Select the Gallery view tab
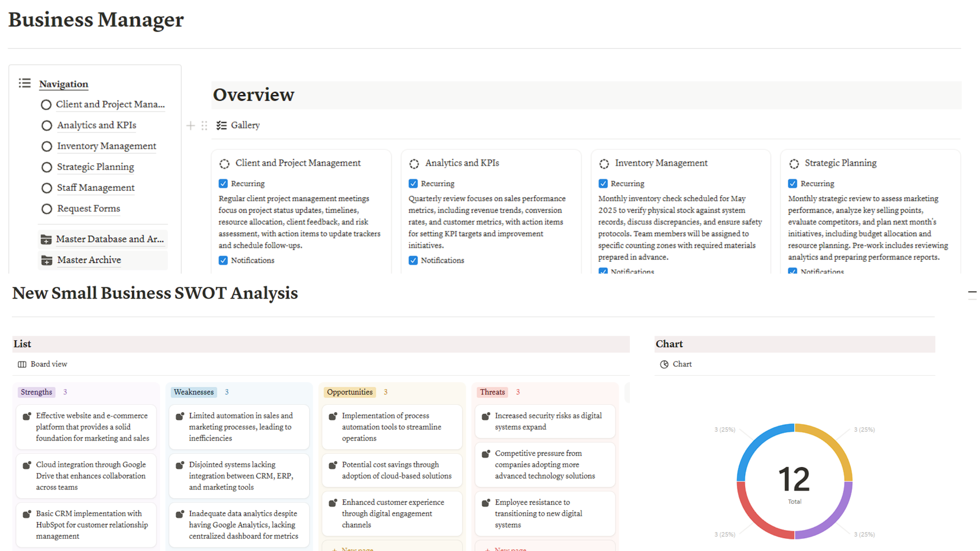Image resolution: width=980 pixels, height=551 pixels. pos(245,125)
